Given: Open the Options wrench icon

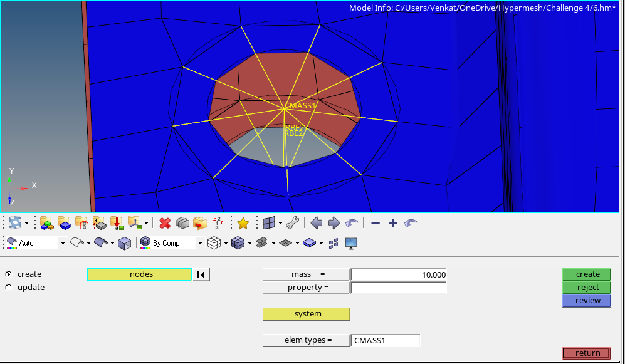Looking at the screenshot, I should point(293,223).
